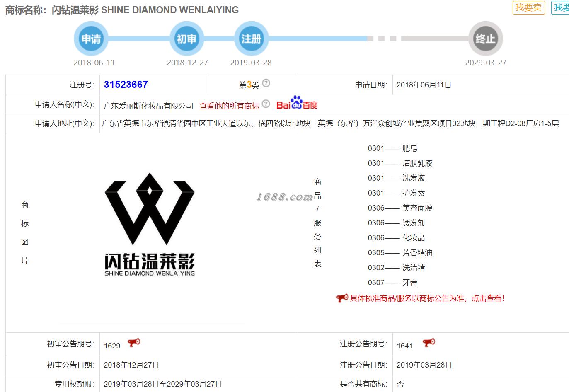The width and height of the screenshot is (569, 392).
Task: Click the trademark logo image
Action: pyautogui.click(x=150, y=225)
